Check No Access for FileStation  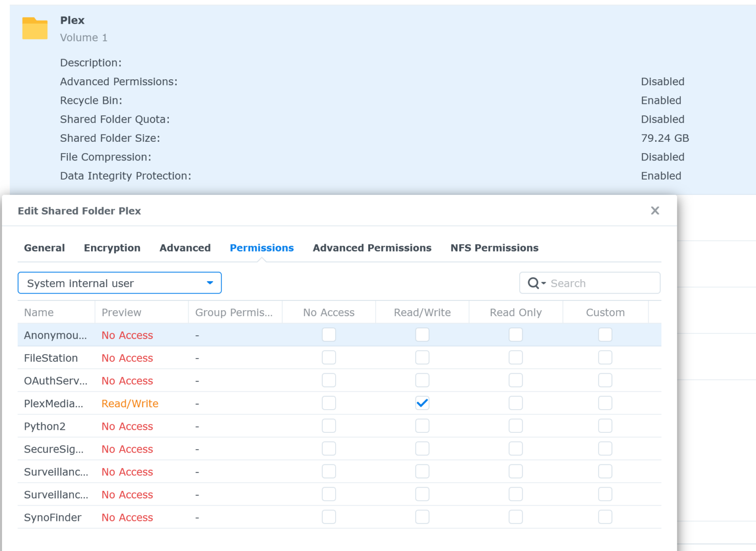tap(329, 357)
